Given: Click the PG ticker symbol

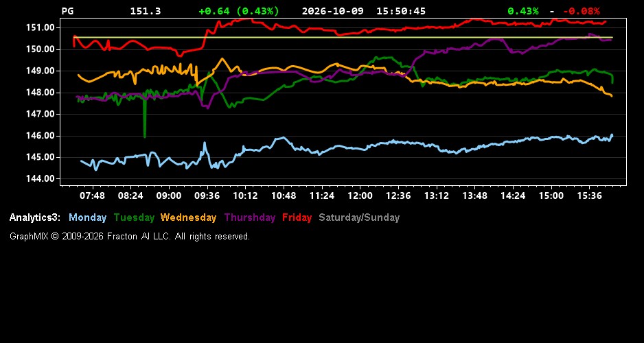Looking at the screenshot, I should (67, 12).
